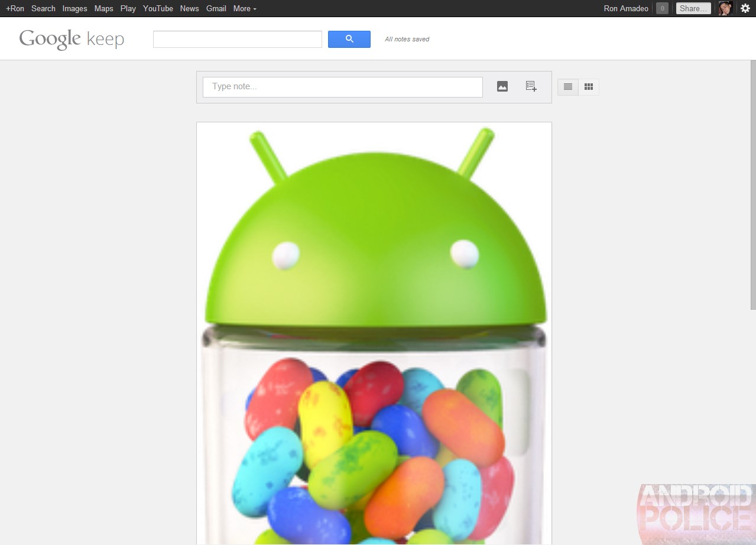Click the vertical page scrollbar thumb
This screenshot has width=756, height=545.
coord(752,184)
